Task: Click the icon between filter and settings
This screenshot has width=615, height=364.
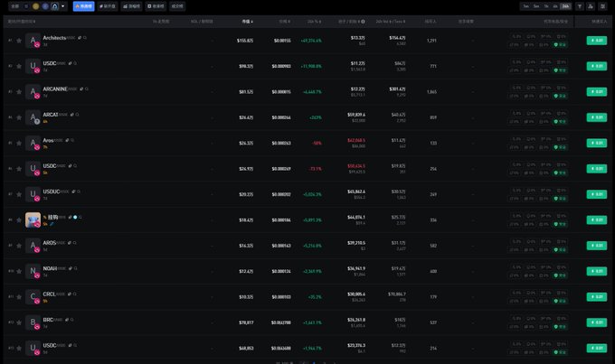Action: [591, 6]
